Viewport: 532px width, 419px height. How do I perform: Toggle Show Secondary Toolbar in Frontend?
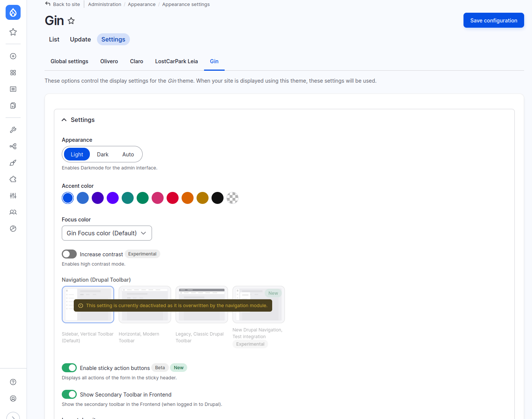pos(69,394)
